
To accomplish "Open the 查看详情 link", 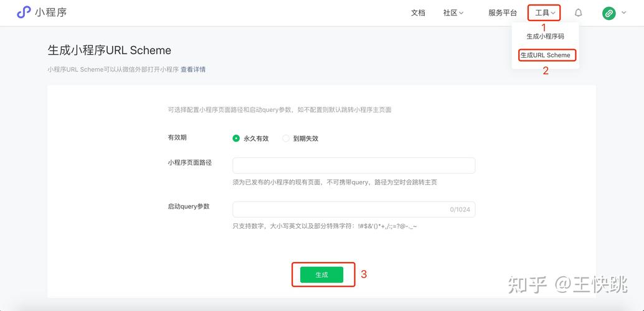I will pos(193,69).
